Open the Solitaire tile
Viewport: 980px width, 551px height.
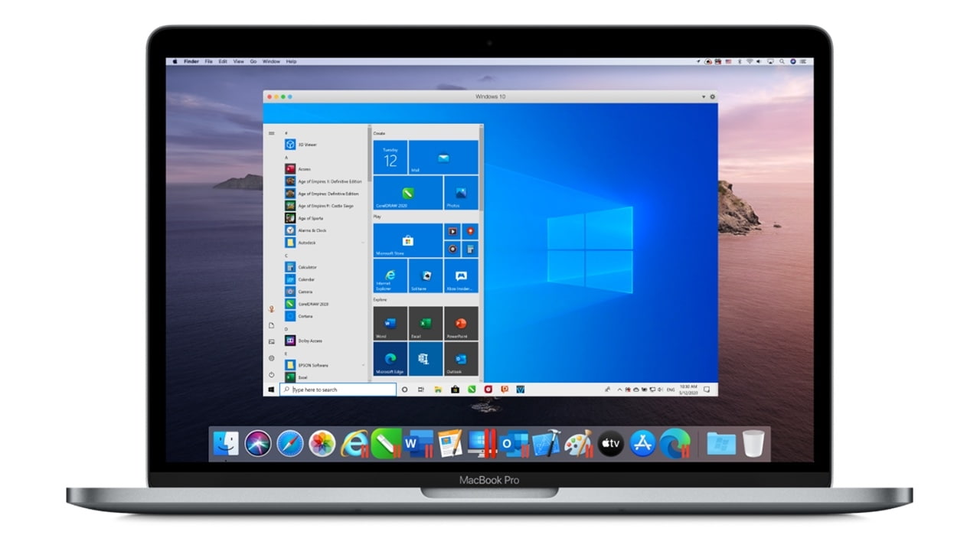426,275
